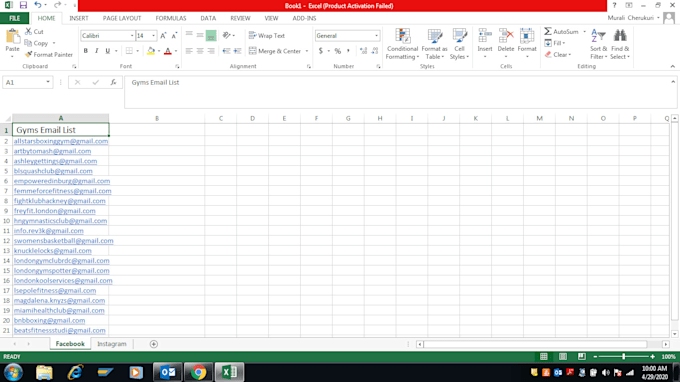Image resolution: width=680 pixels, height=382 pixels.
Task: Switch to DATA ribbon tab
Action: (208, 18)
